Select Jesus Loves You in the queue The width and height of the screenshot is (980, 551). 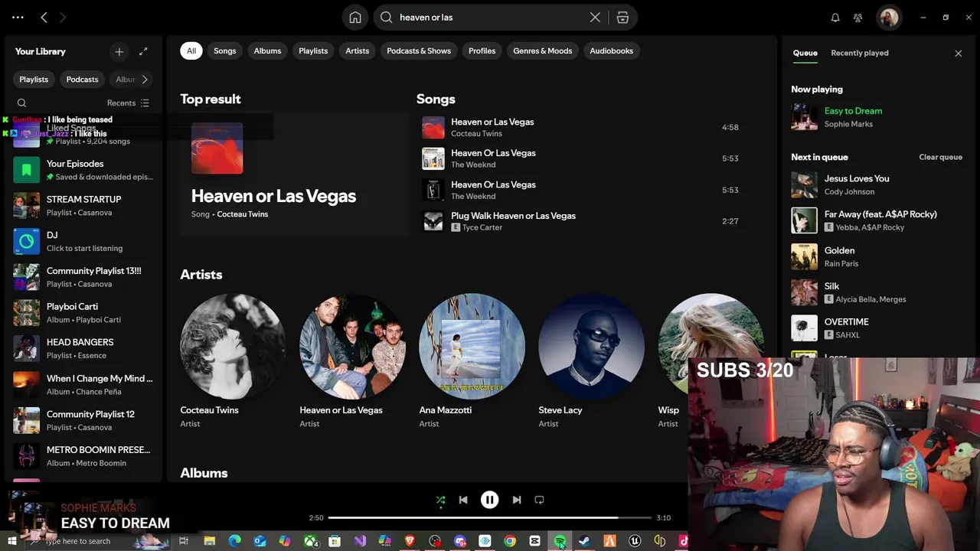point(877,184)
